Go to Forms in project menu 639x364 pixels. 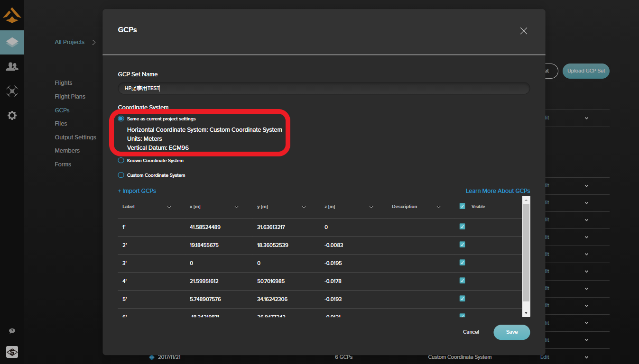[63, 164]
